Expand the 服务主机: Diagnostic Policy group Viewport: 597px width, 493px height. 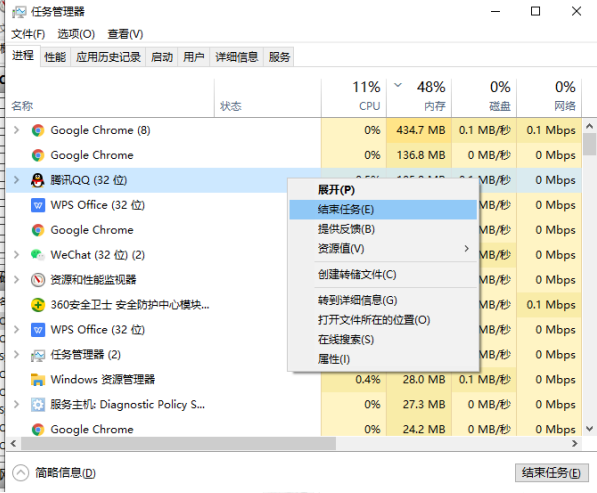pos(16,404)
